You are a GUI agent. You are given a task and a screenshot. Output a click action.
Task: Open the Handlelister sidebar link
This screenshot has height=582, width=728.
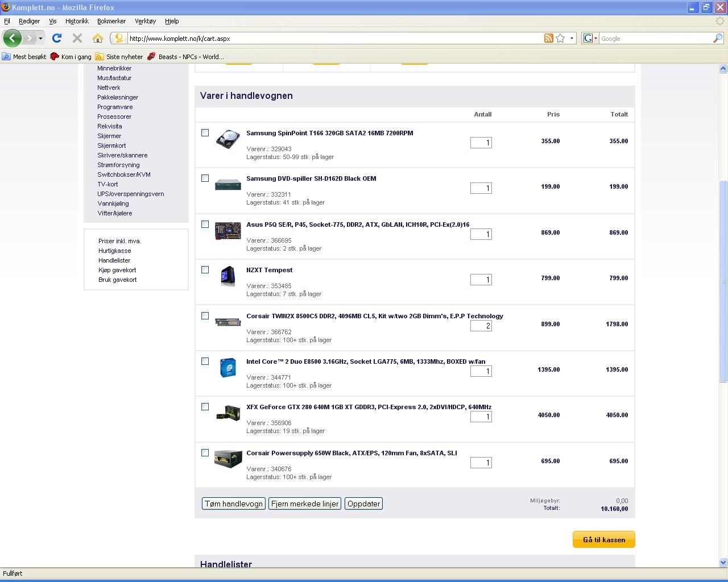[114, 260]
